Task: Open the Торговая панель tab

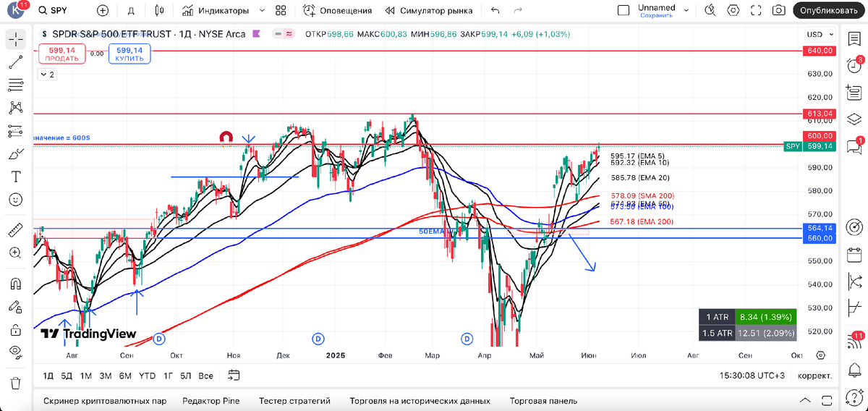Action: coord(543,400)
